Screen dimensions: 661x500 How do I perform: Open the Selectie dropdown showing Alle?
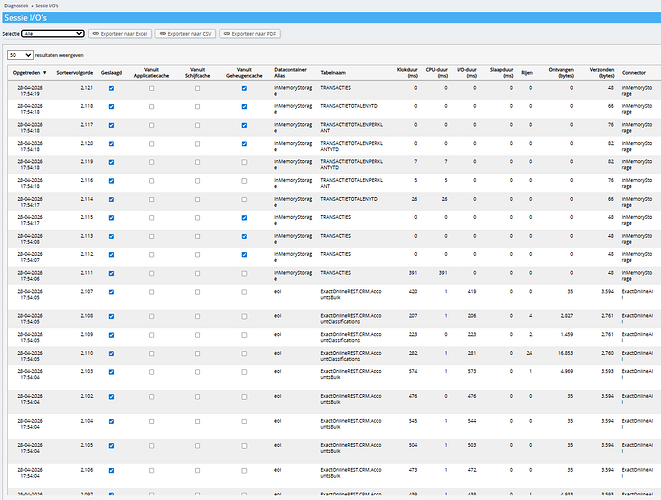tap(53, 34)
